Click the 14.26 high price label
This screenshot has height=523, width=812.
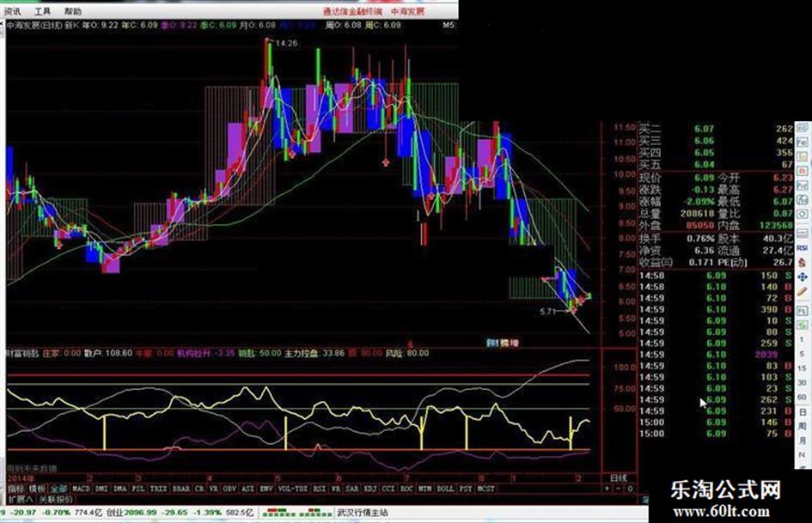[x=286, y=43]
